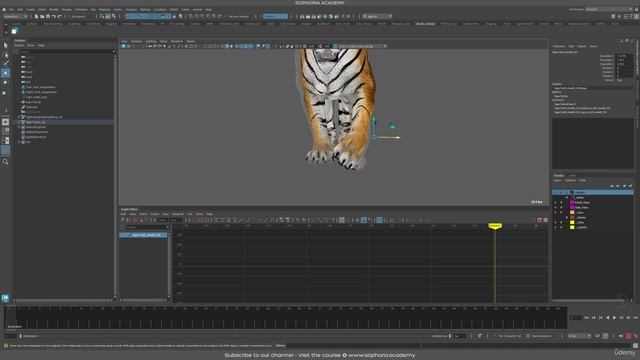Click the redo arrow icon

coord(60,16)
